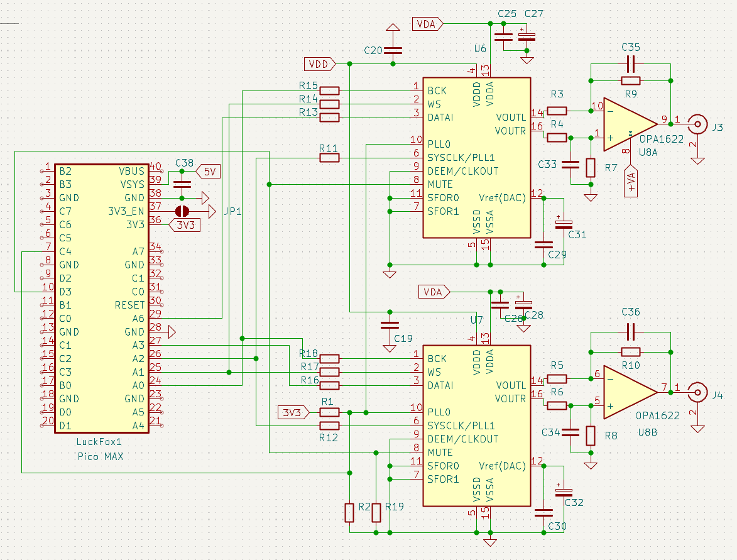Image resolution: width=737 pixels, height=560 pixels.
Task: Select capacitor C35 above the op-amp
Action: point(630,63)
